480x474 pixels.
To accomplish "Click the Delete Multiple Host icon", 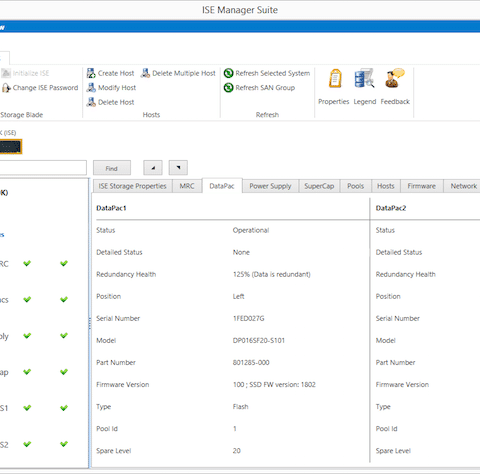I will click(x=145, y=73).
